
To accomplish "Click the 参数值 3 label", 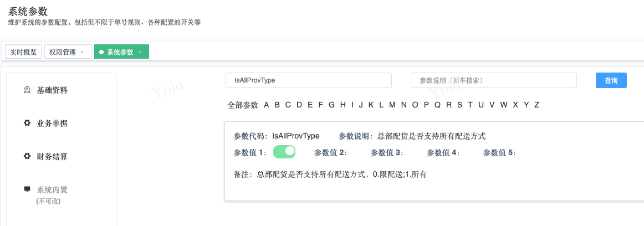I will (387, 152).
